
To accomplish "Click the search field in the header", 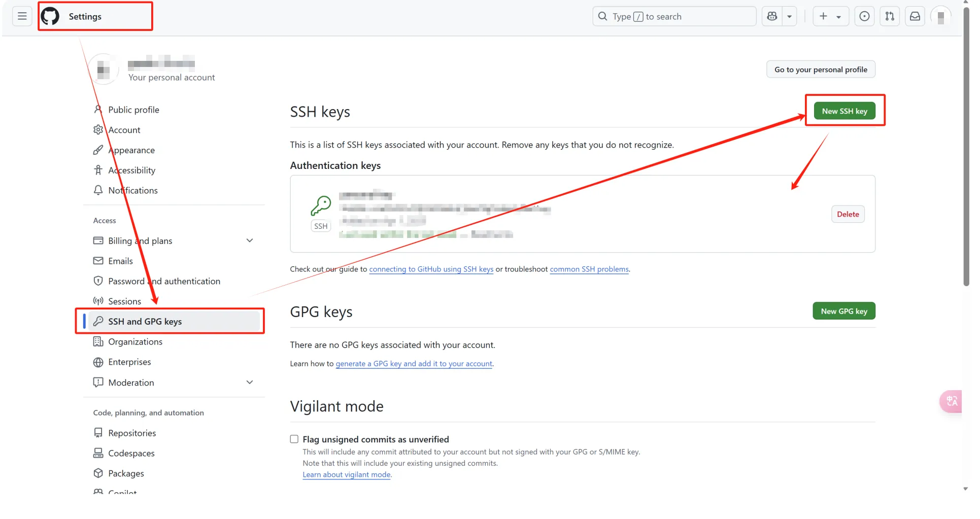I will [x=673, y=16].
